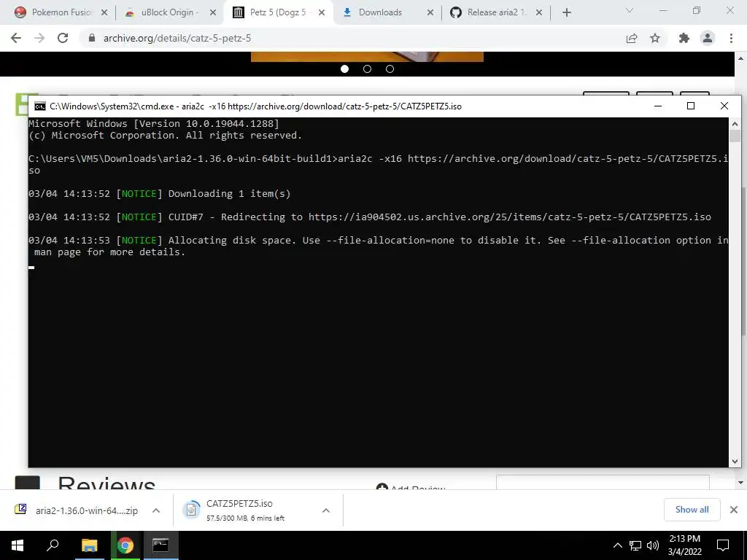Click the browser page scrollbar up arrow
Image resolution: width=747 pixels, height=560 pixels.
740,58
